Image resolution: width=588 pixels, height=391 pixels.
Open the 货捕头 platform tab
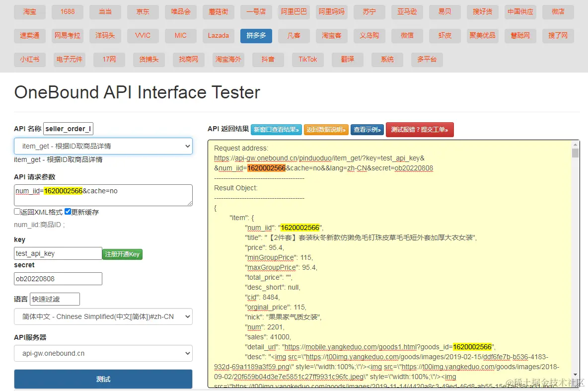(149, 59)
